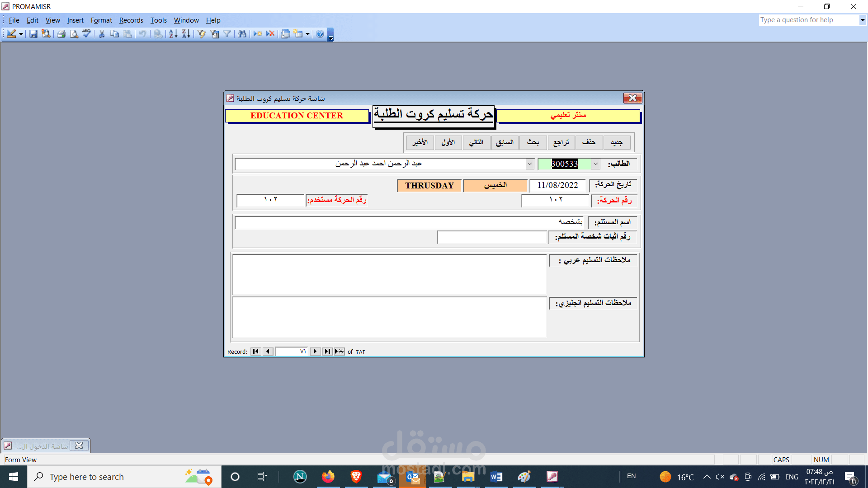Click the Find binoculars icon
868x488 pixels.
point(242,34)
